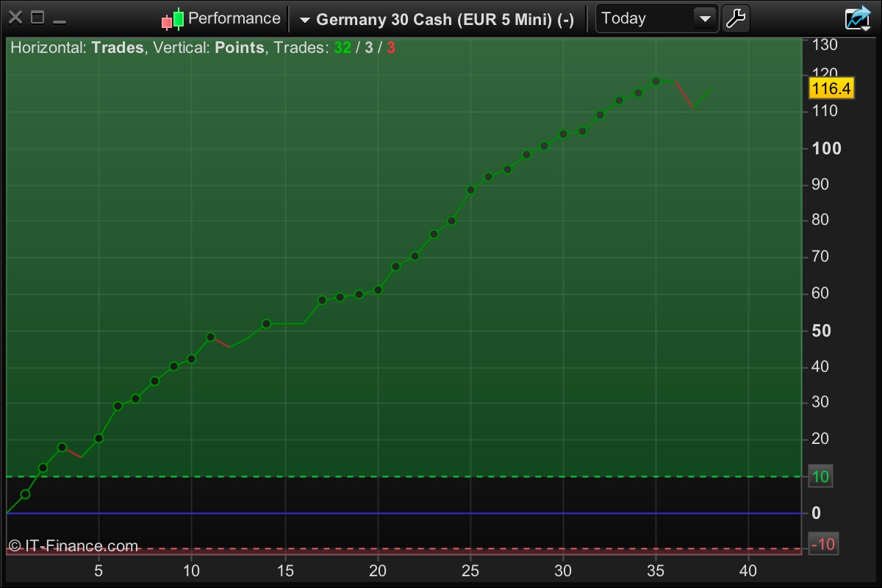Click the window maximize square icon
882x588 pixels.
tap(37, 18)
